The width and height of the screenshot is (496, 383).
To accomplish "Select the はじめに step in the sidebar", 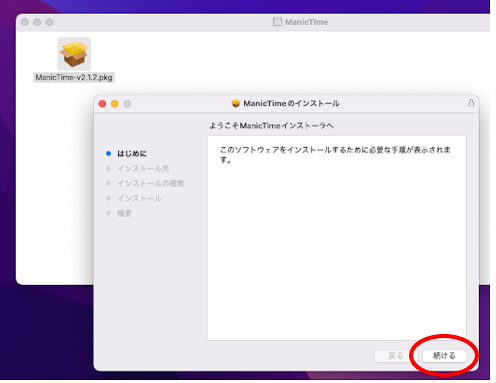I will click(132, 154).
